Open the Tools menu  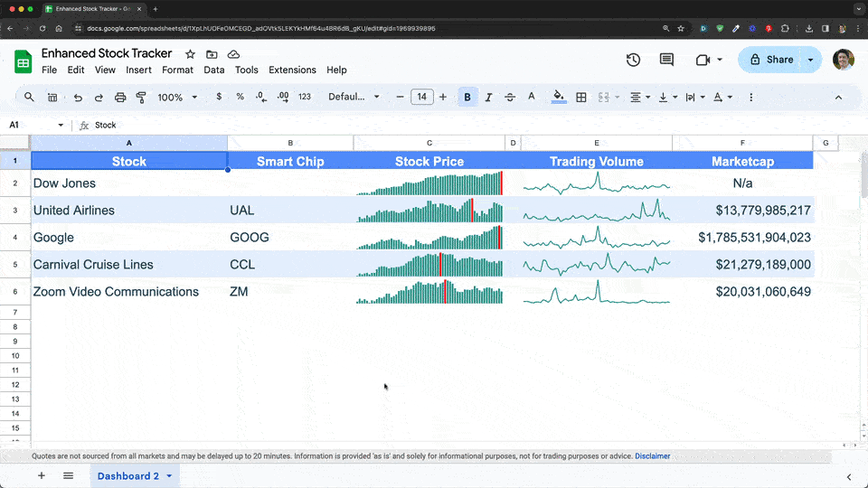pos(246,70)
